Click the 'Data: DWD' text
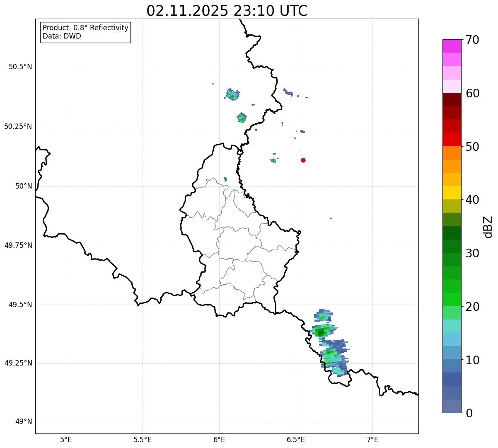This screenshot has width=498, height=448. pos(62,36)
